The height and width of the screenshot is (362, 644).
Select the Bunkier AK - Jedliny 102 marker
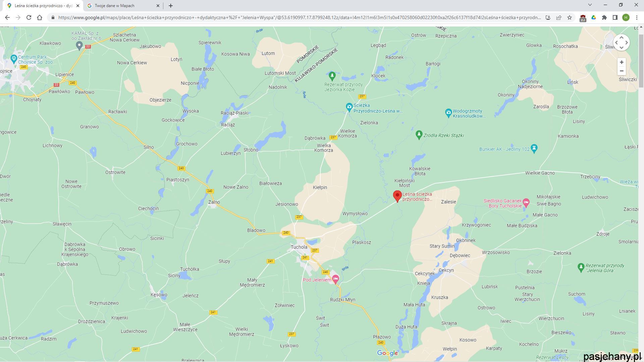pyautogui.click(x=534, y=148)
